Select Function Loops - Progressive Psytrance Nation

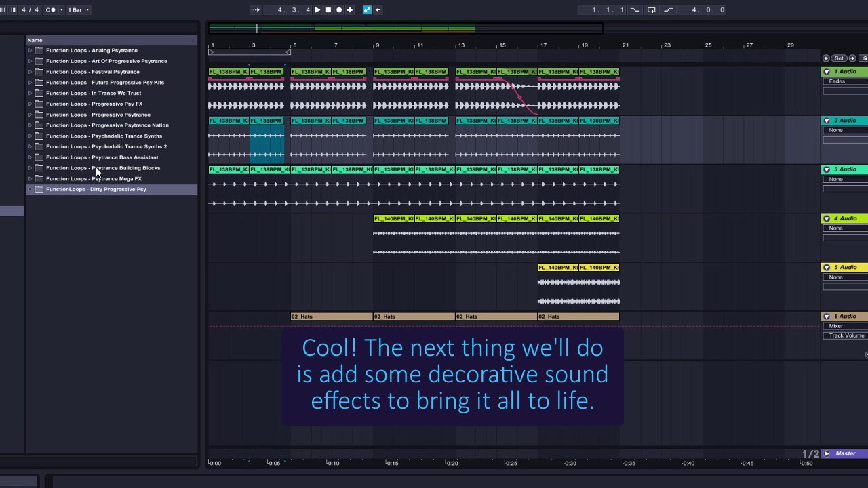(107, 125)
